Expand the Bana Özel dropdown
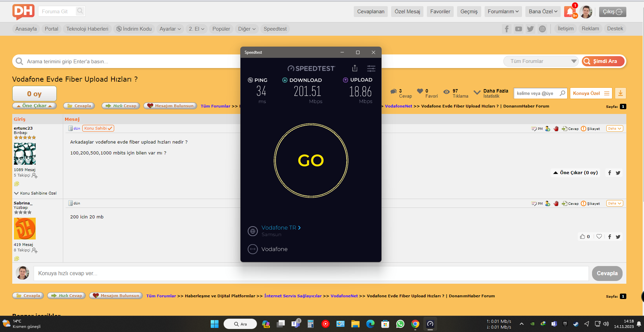Image resolution: width=644 pixels, height=332 pixels. click(543, 12)
